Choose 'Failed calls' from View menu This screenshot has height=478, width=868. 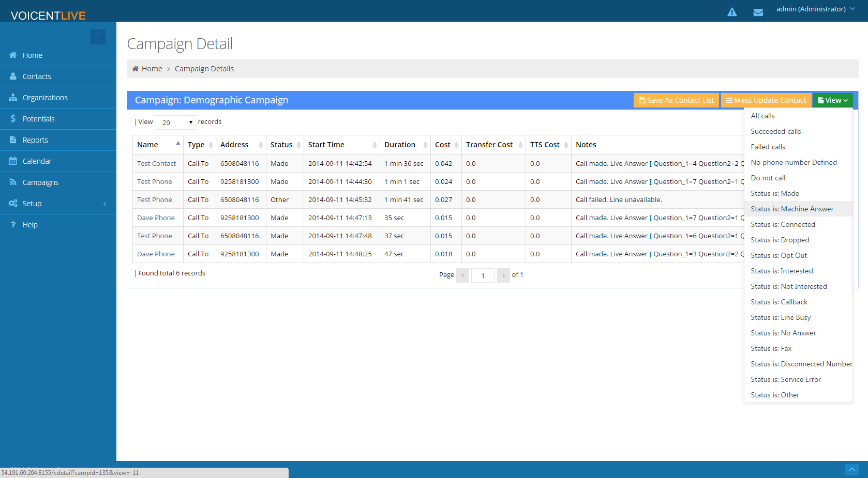click(x=768, y=147)
